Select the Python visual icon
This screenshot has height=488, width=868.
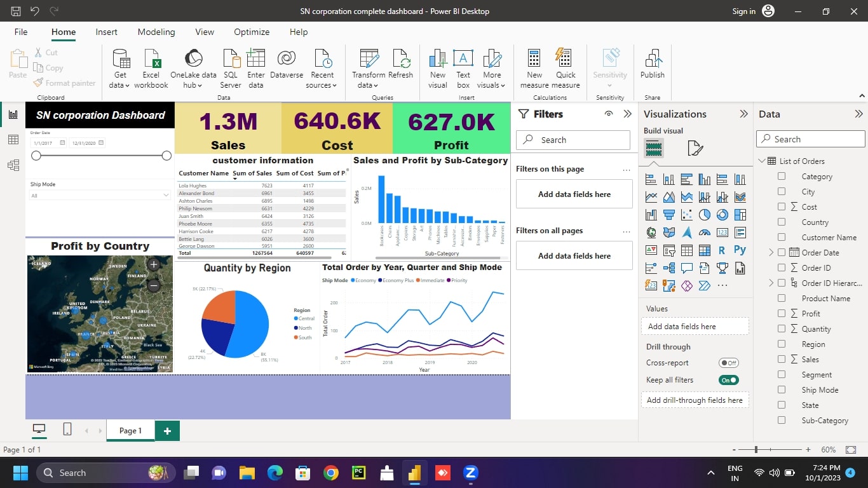[740, 250]
